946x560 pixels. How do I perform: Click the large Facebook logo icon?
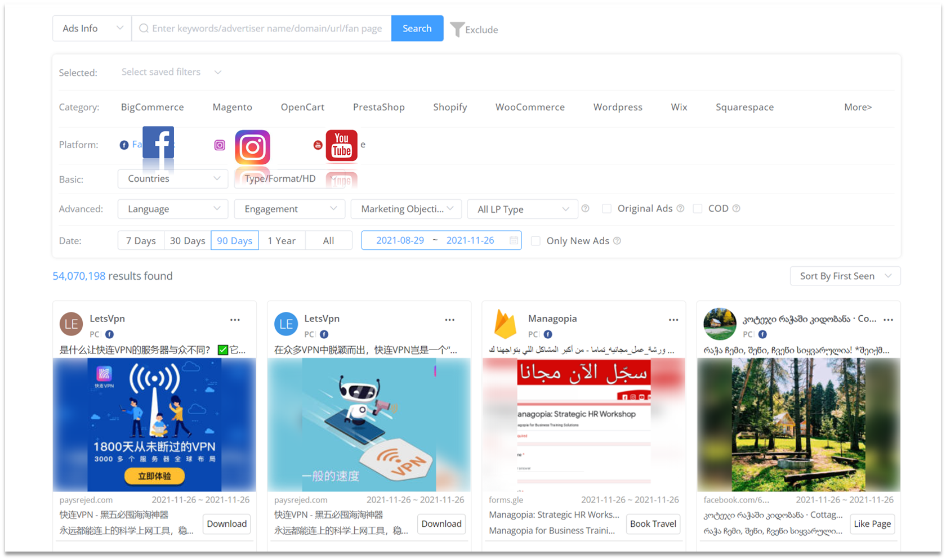coord(158,142)
